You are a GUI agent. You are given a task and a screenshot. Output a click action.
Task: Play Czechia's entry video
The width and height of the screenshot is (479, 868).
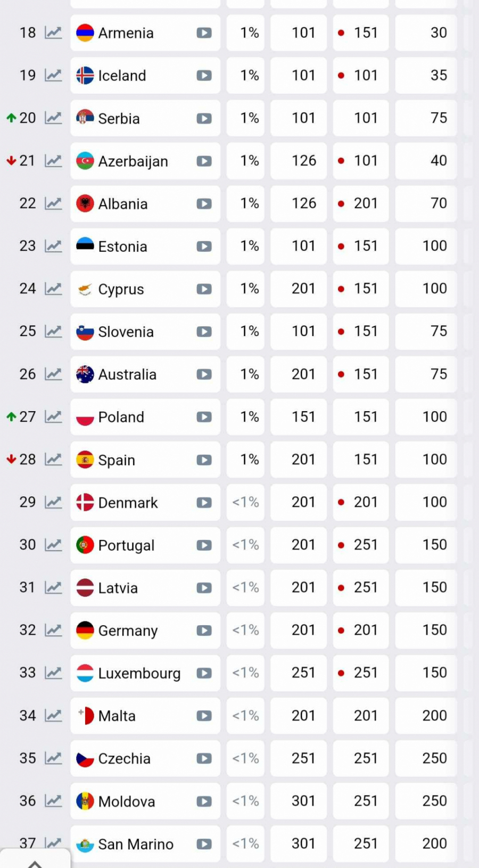click(x=204, y=758)
